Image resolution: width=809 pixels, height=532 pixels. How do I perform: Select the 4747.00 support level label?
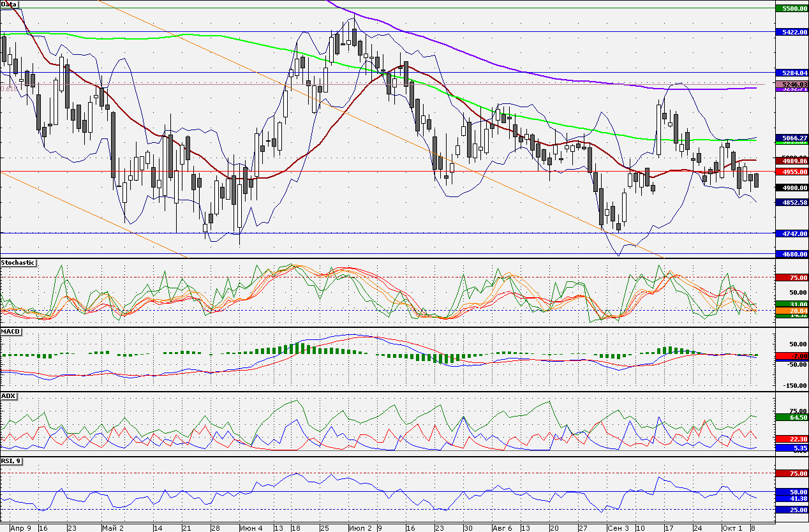pyautogui.click(x=791, y=233)
